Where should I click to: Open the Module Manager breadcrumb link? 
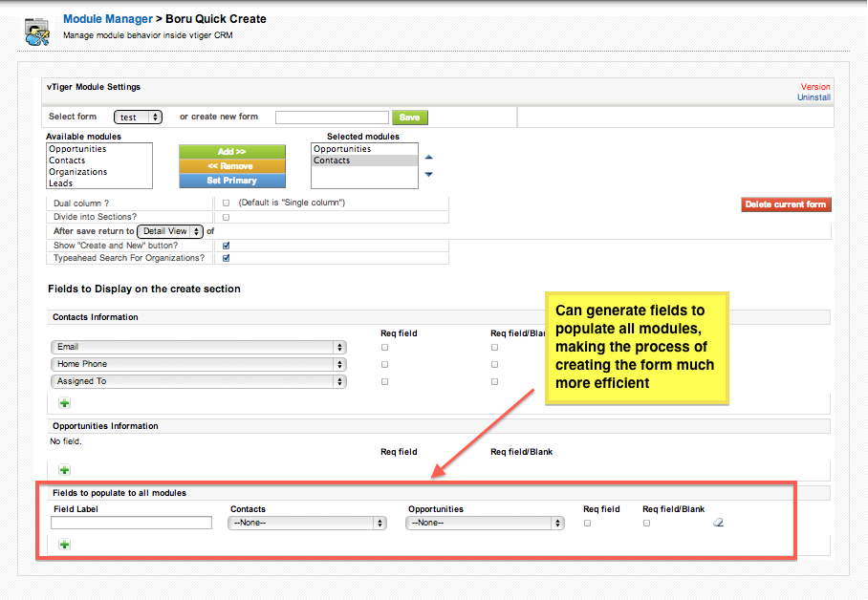108,19
